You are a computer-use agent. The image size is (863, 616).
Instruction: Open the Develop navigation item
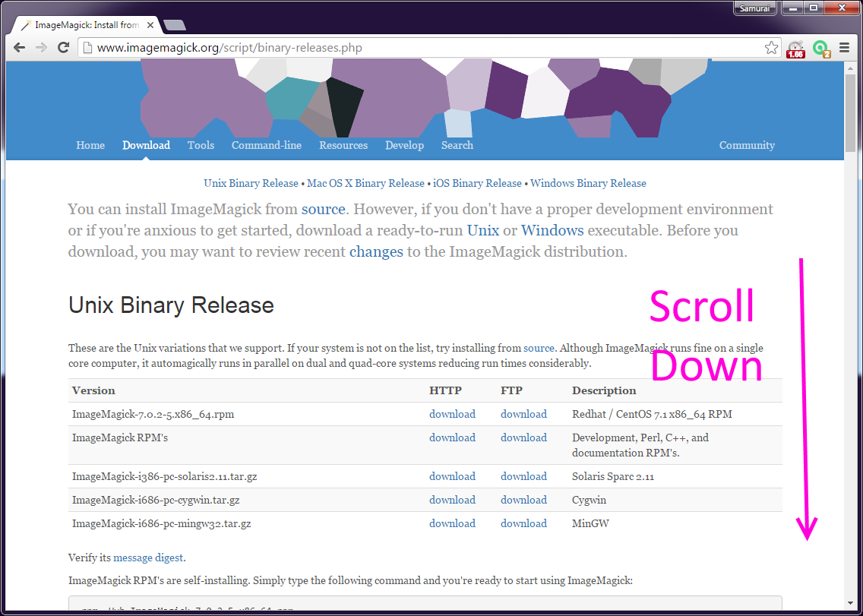404,145
